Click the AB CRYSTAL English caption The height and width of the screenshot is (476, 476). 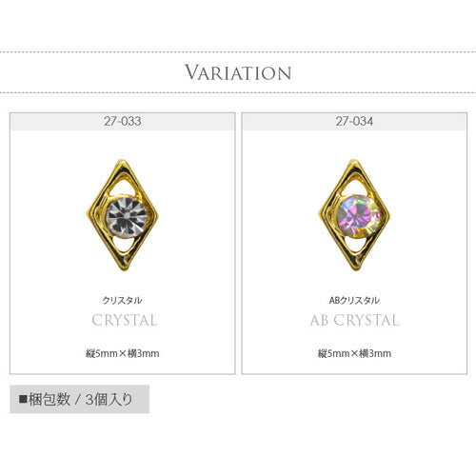pyautogui.click(x=354, y=320)
